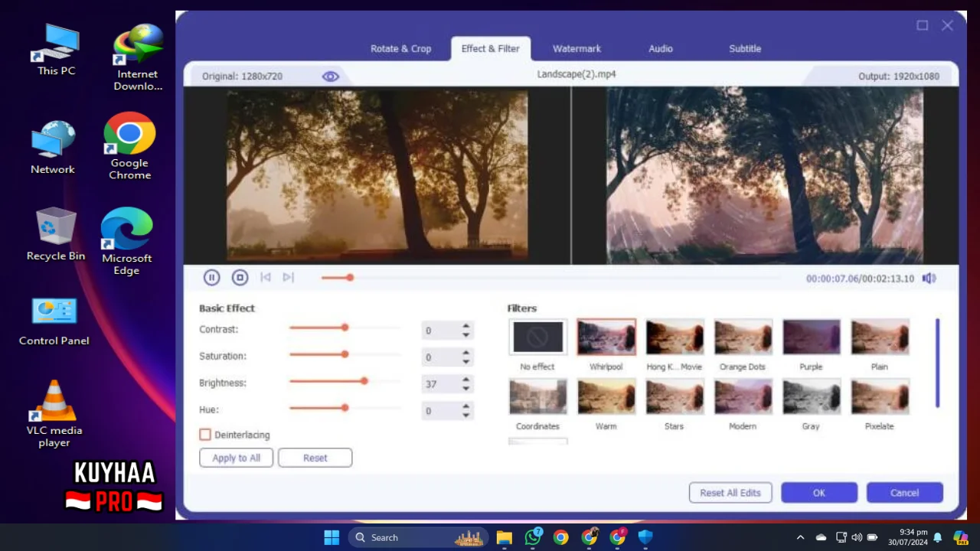Close the editor window
The image size is (980, 551).
[947, 25]
